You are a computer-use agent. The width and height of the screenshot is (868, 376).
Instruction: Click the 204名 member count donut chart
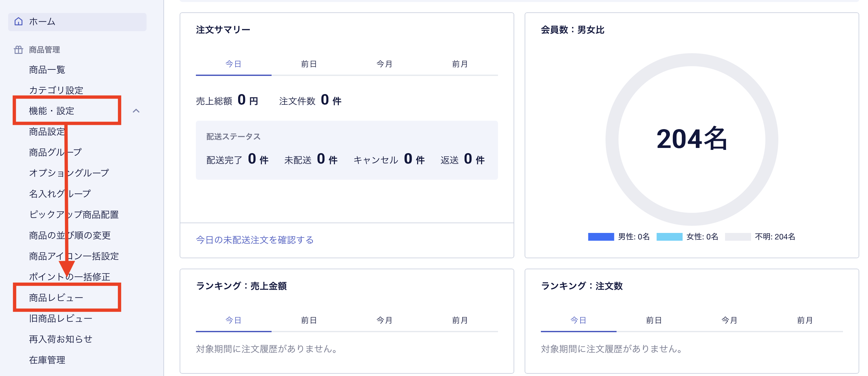point(691,139)
